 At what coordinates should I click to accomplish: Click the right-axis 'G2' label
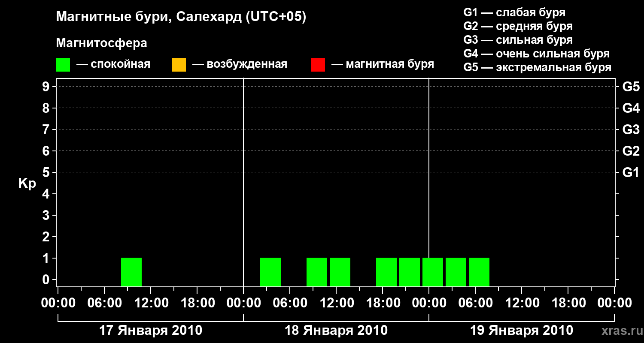point(631,151)
